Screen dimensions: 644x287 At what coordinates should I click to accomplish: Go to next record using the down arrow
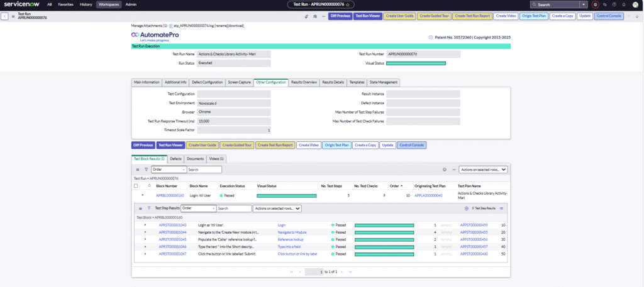638,16
